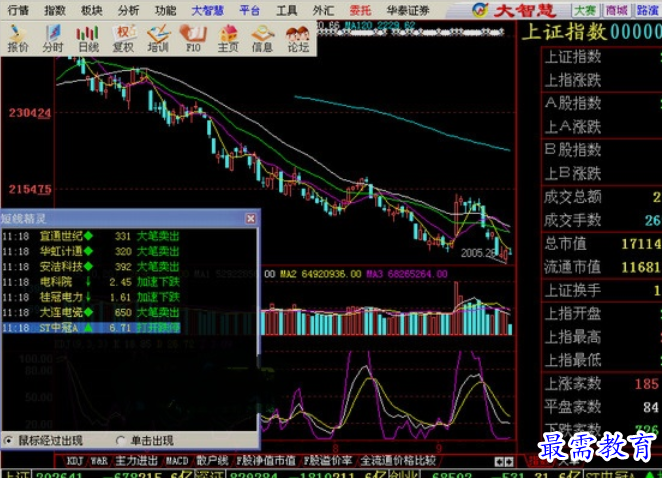Open the 报价 quote toolbar icon
The height and width of the screenshot is (478, 662).
point(17,38)
